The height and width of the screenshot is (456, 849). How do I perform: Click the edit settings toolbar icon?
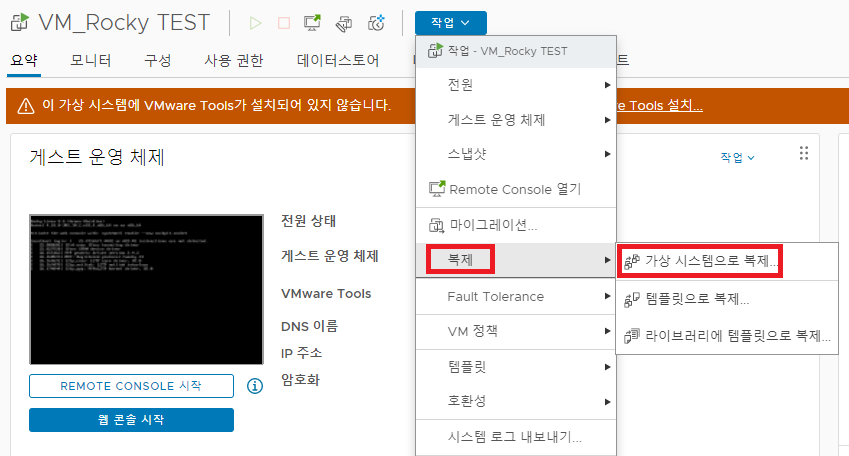click(x=344, y=23)
